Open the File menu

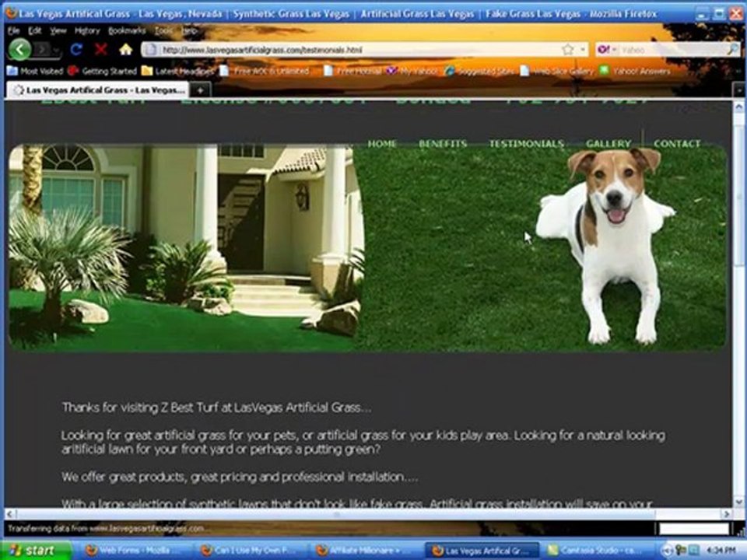pyautogui.click(x=14, y=31)
